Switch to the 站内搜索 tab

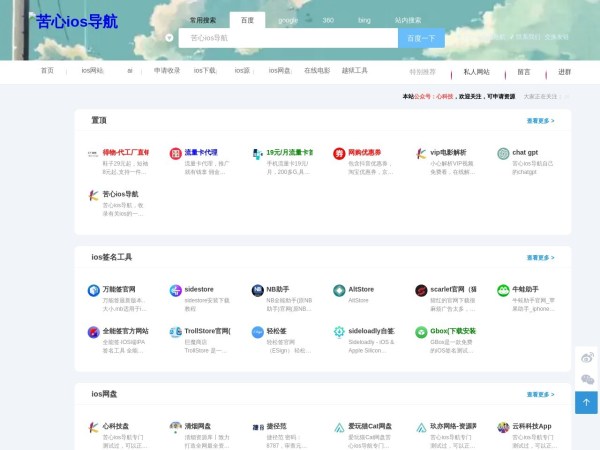408,20
